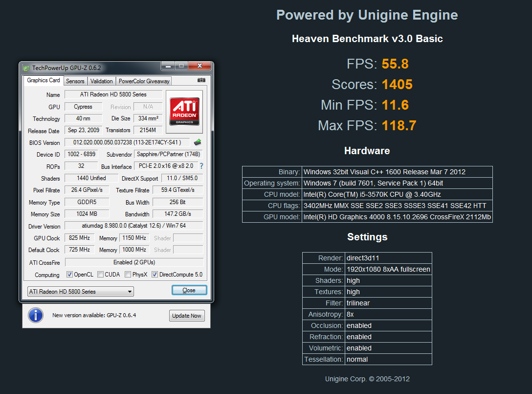Click the Subvendor field Sapphire/PCPartner
The height and width of the screenshot is (394, 532).
tap(168, 154)
